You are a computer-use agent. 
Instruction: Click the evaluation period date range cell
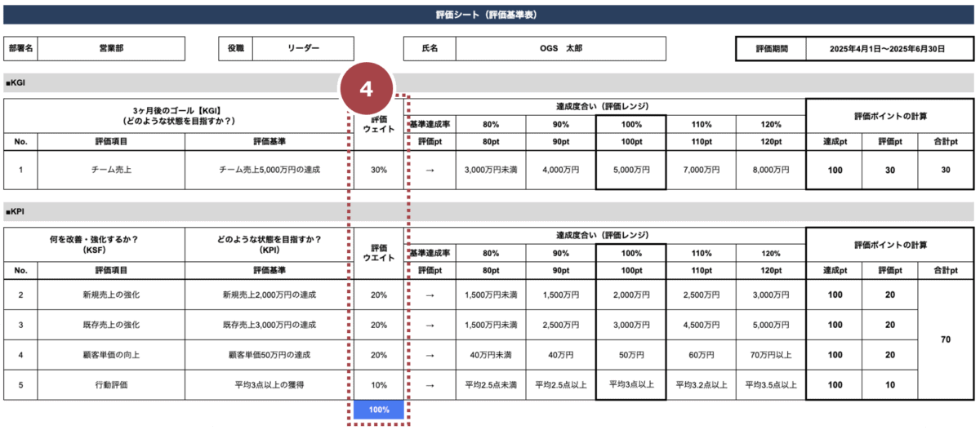pos(887,49)
